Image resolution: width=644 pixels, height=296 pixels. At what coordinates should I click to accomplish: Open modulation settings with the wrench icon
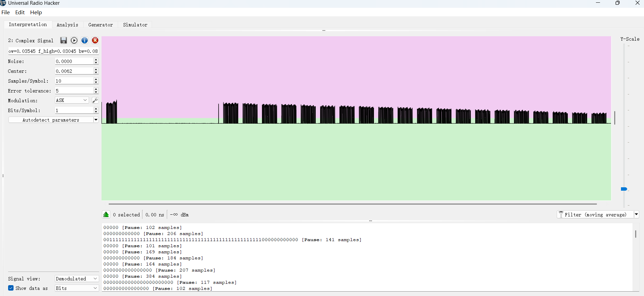(95, 100)
